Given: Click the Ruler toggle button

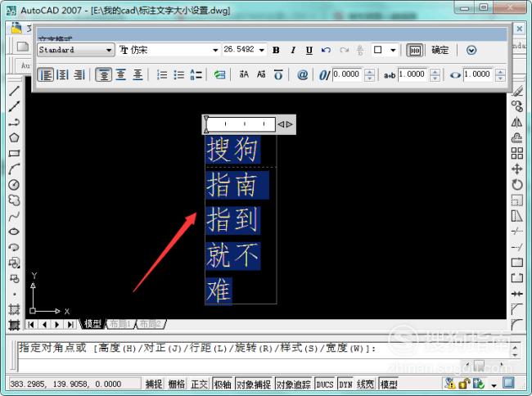Looking at the screenshot, I should [415, 51].
